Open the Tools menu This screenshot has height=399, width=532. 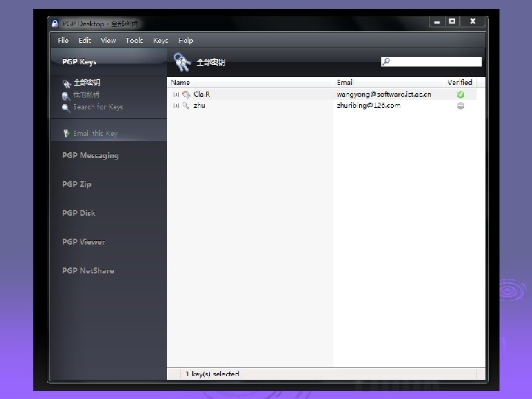pyautogui.click(x=134, y=41)
